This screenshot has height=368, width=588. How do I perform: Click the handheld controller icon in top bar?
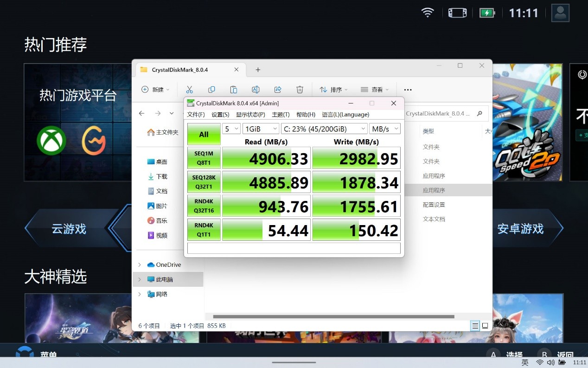pyautogui.click(x=457, y=13)
